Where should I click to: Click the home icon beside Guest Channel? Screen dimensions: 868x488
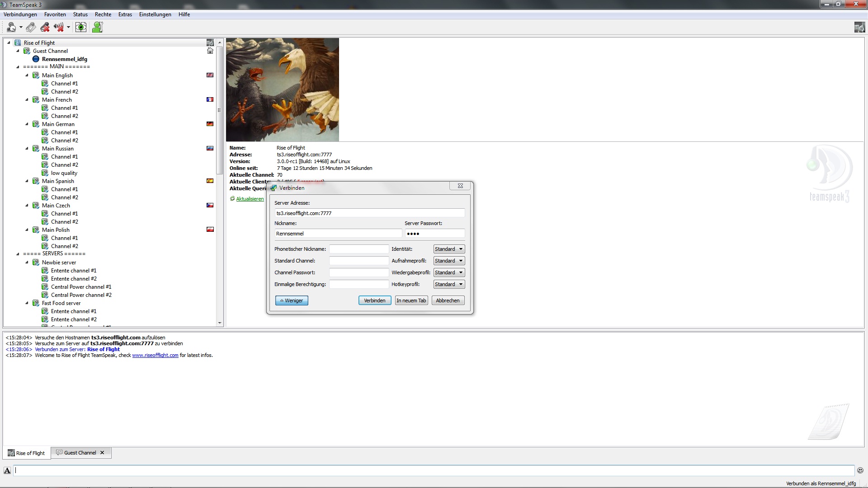(x=210, y=51)
